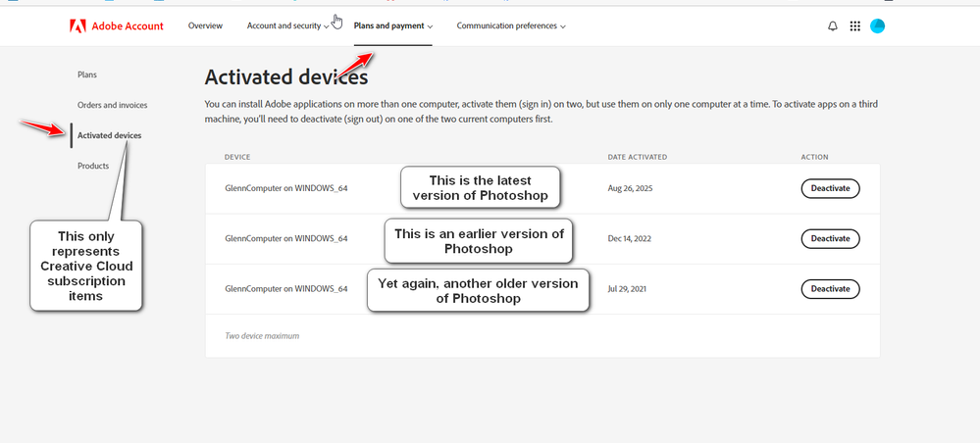Screen dimensions: 980x443
Task: Open the notifications bell
Action: point(833,26)
